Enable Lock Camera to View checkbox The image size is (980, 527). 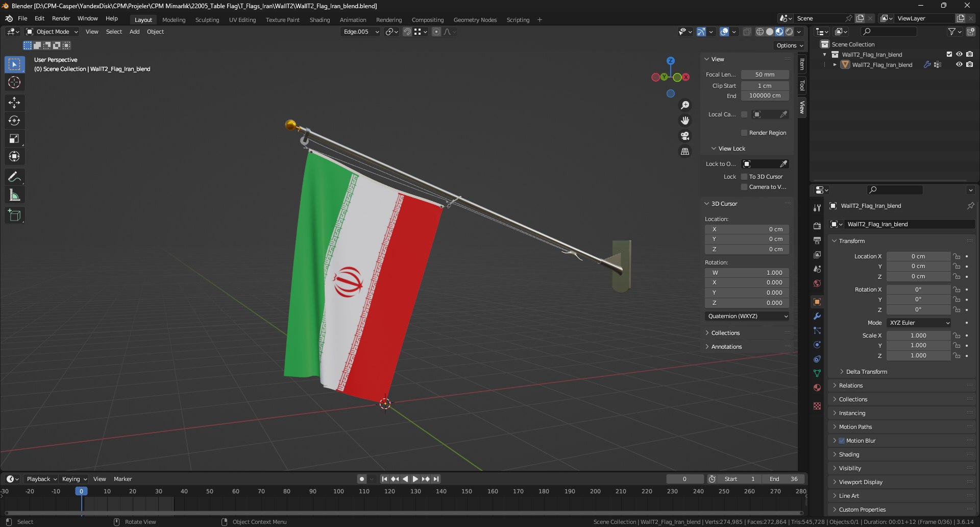point(744,187)
